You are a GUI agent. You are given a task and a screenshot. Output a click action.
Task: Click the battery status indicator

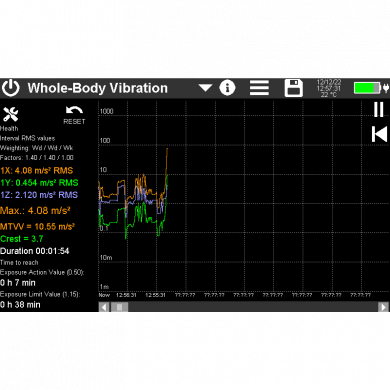(371, 88)
